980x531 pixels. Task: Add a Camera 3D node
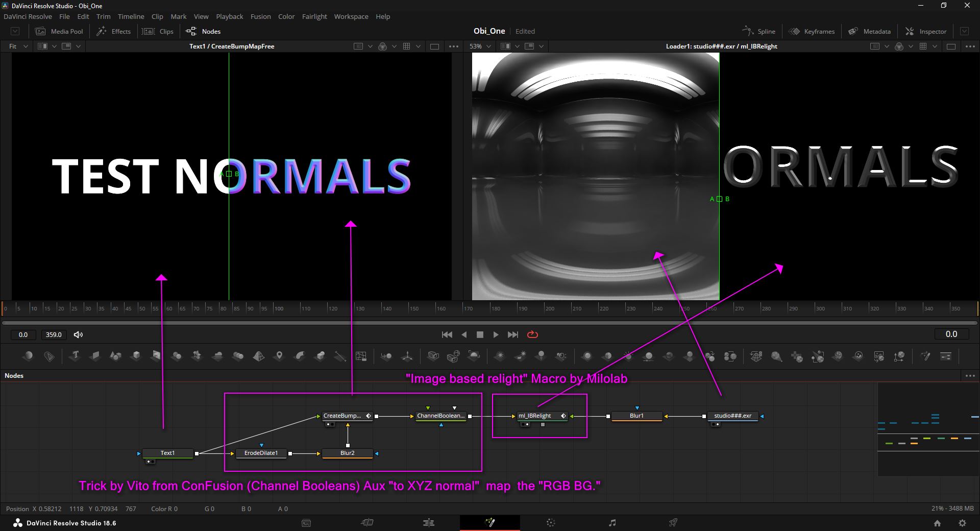click(x=433, y=356)
